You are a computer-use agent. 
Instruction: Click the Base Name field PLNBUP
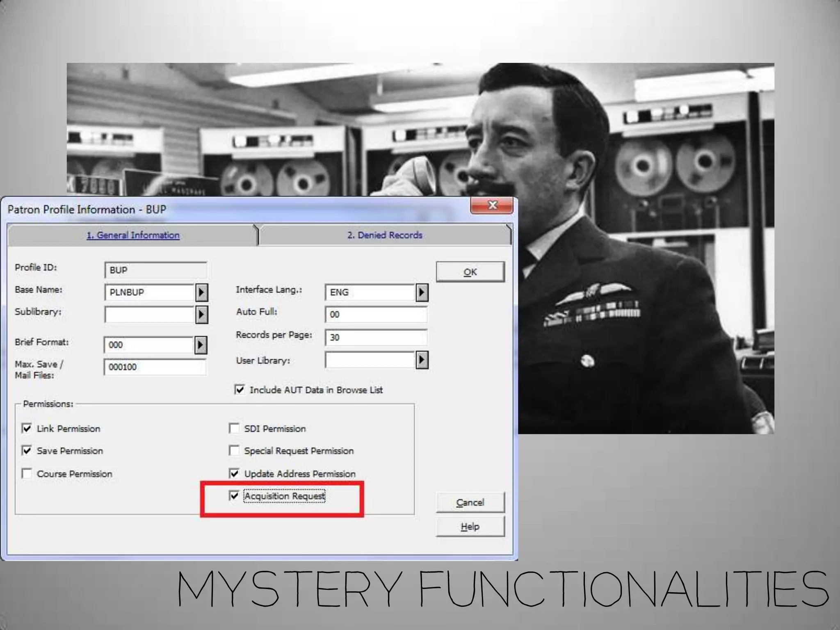click(149, 292)
